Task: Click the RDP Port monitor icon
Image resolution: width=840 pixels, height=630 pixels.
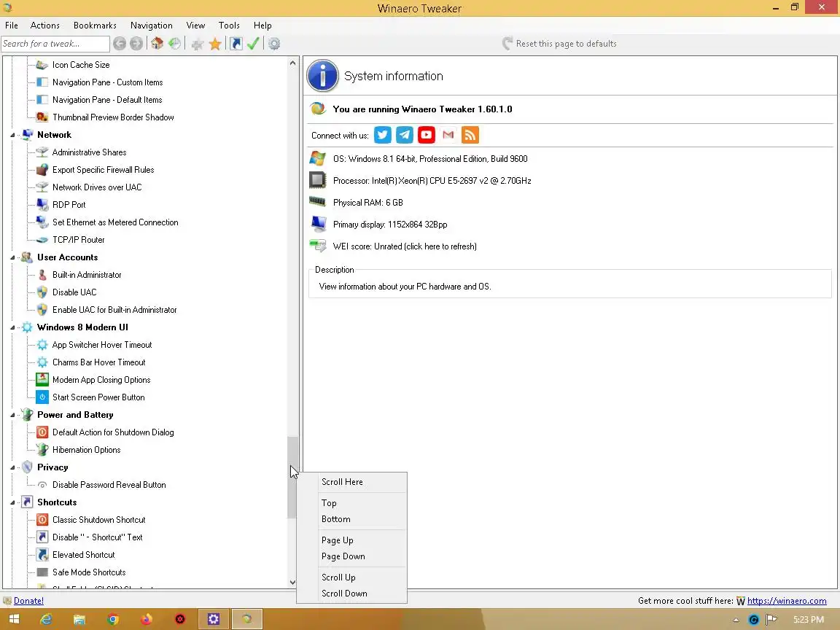Action: click(42, 205)
